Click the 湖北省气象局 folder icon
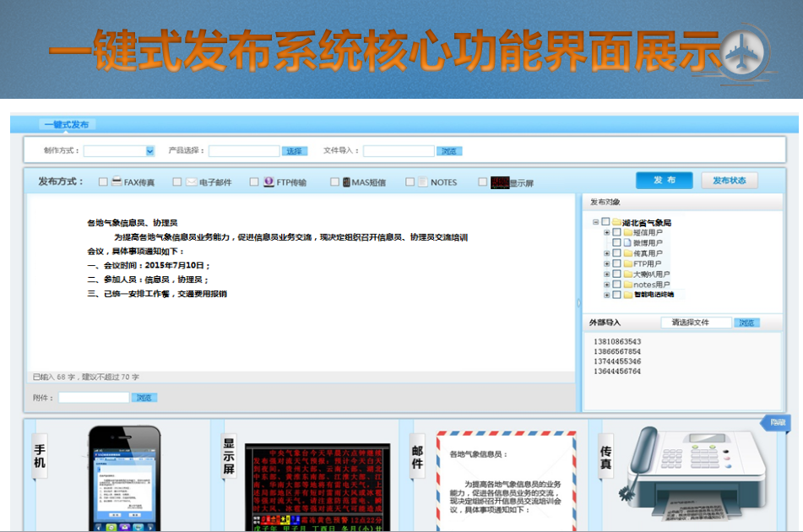Screen dimensions: 803x532 pos(616,222)
